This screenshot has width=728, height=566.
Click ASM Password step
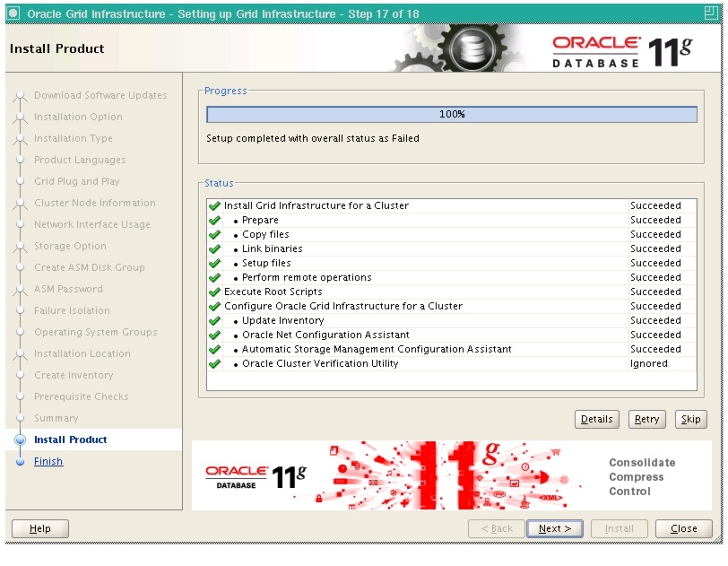(x=68, y=289)
